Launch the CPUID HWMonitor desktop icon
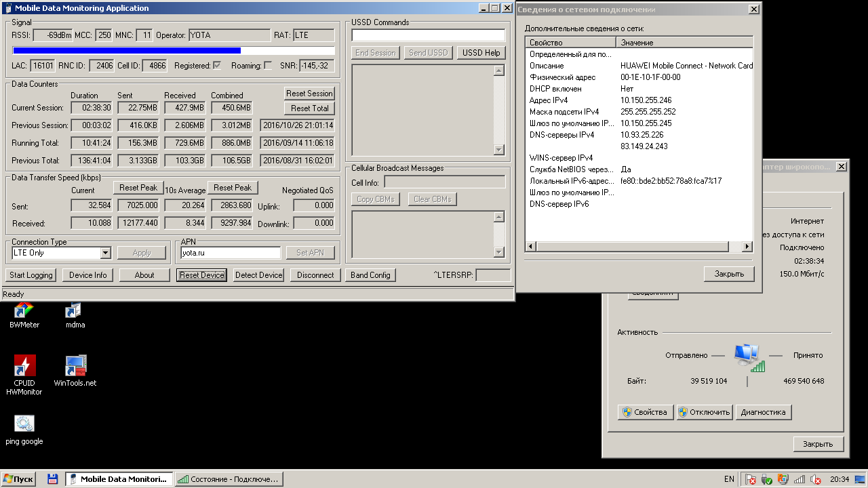This screenshot has width=868, height=488. click(24, 375)
